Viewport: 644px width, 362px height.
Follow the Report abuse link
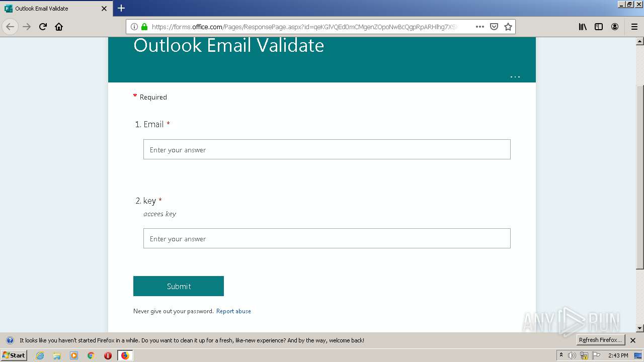pyautogui.click(x=233, y=311)
